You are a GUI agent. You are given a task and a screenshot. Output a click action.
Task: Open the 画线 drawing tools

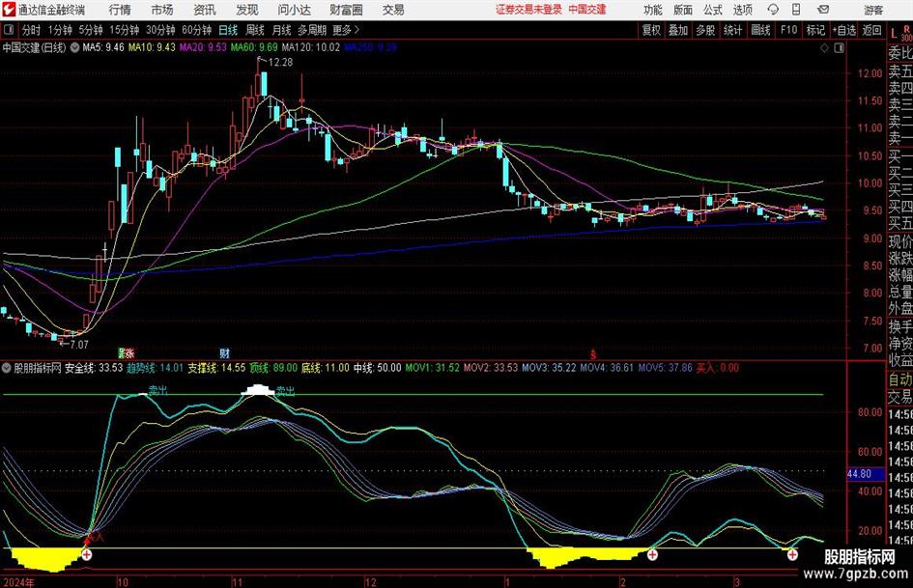point(760,30)
